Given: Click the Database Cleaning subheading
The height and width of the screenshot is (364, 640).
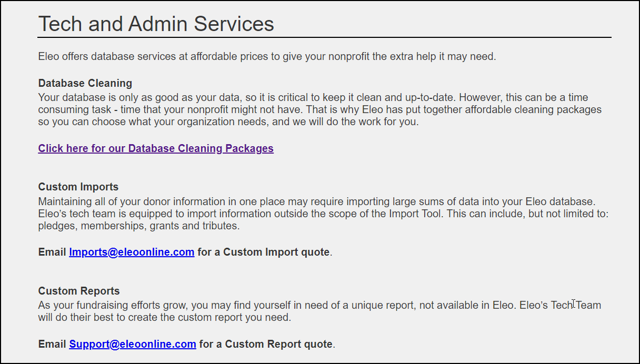Looking at the screenshot, I should (85, 83).
